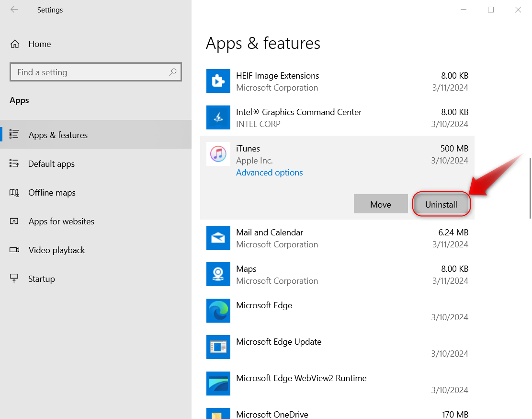Open Apps for websites section
This screenshot has height=419, width=532.
pyautogui.click(x=96, y=221)
